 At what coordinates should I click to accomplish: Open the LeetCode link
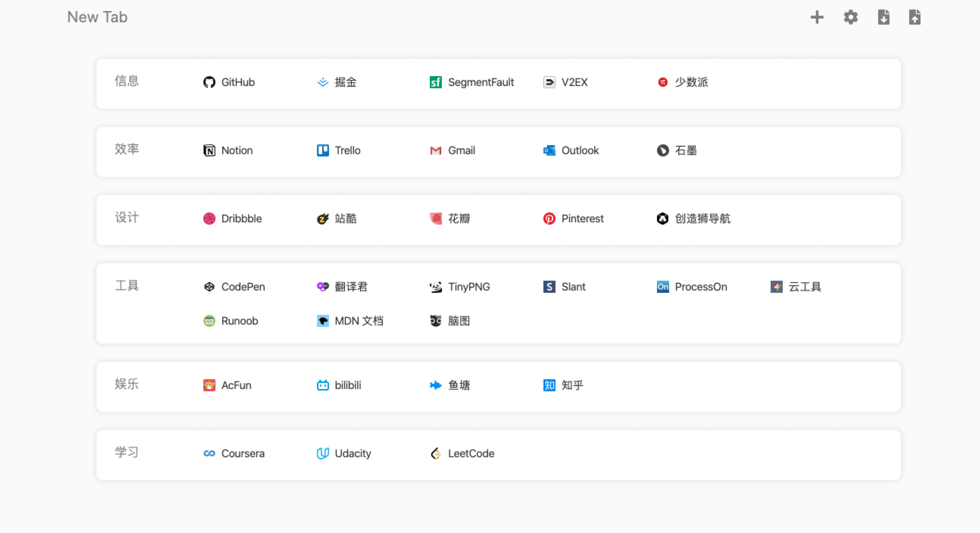[471, 453]
